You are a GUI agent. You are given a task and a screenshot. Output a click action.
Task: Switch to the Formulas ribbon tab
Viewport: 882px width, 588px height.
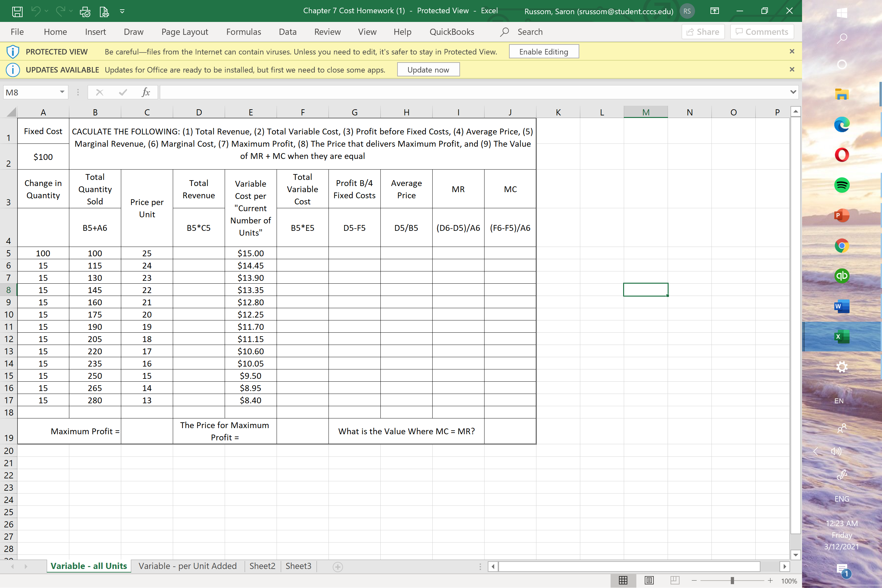[x=243, y=32]
